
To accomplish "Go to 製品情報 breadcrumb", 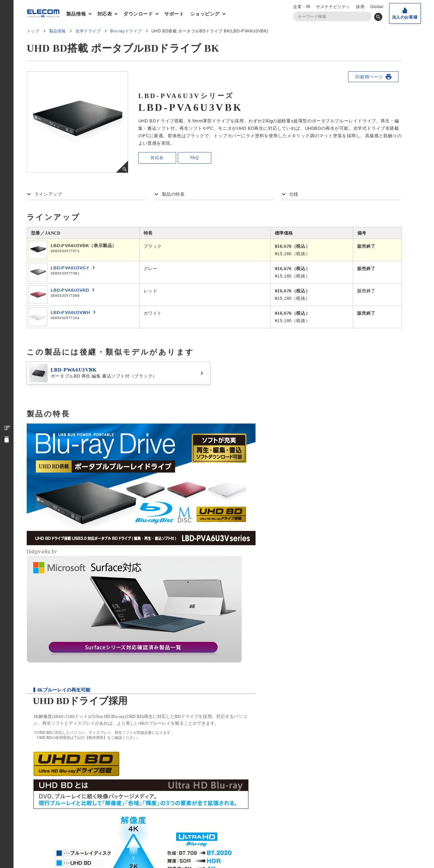I will (57, 31).
